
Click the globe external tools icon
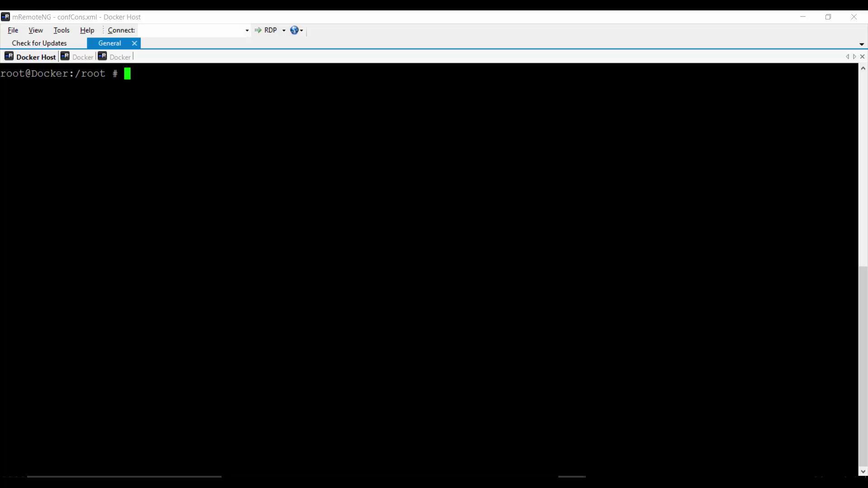tap(294, 30)
